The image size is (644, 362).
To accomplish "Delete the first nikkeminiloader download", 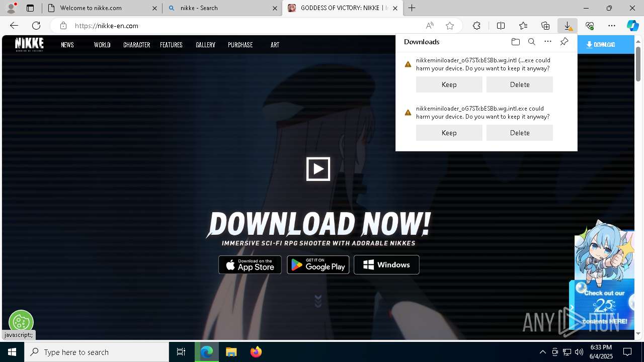I will click(x=520, y=84).
